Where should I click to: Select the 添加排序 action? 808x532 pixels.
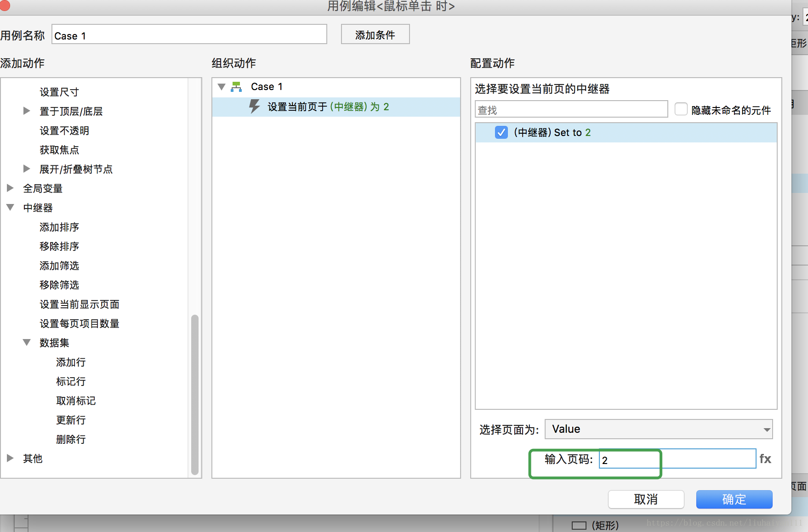(x=59, y=227)
